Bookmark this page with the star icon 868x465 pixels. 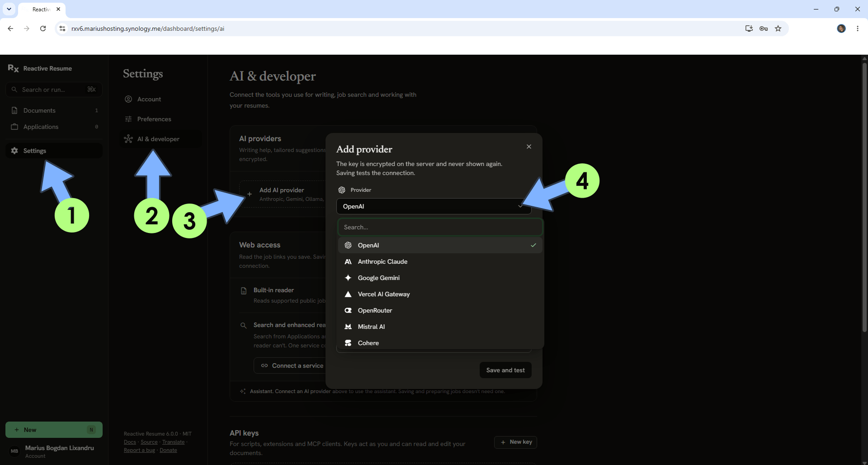click(778, 28)
